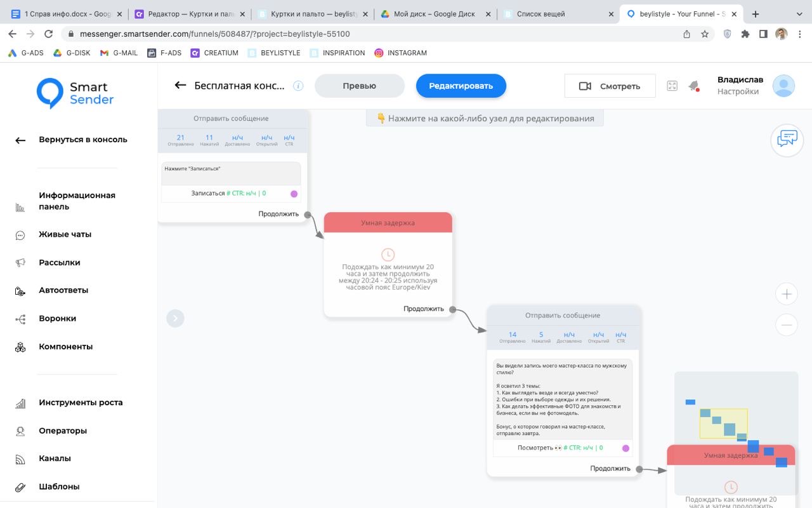Image resolution: width=812 pixels, height=508 pixels.
Task: Open Информационная панель menu item
Action: [77, 201]
